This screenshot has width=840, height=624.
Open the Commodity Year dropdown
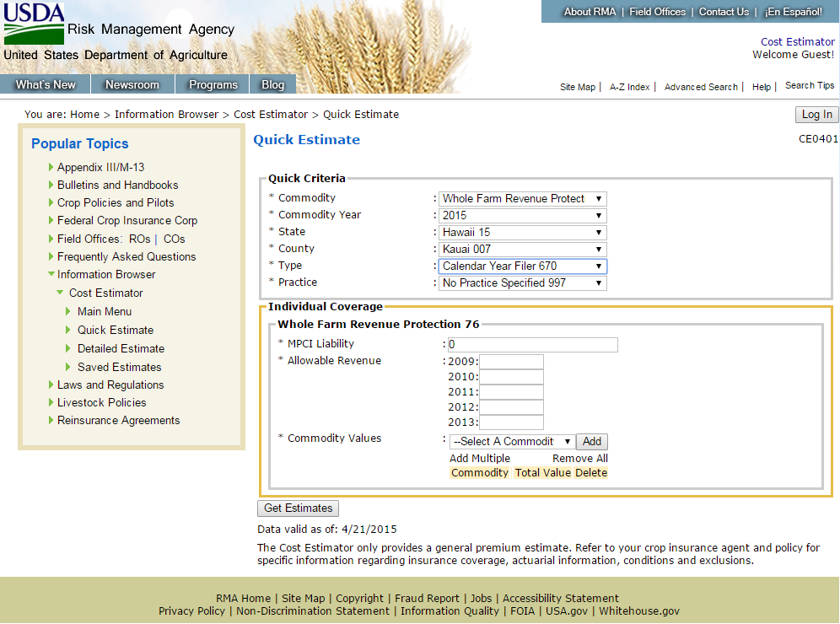[x=522, y=216]
